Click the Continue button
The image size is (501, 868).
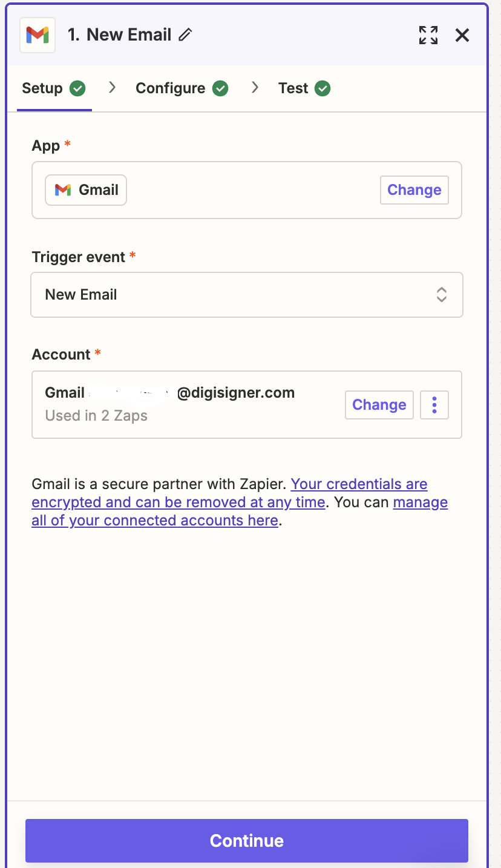pyautogui.click(x=247, y=841)
